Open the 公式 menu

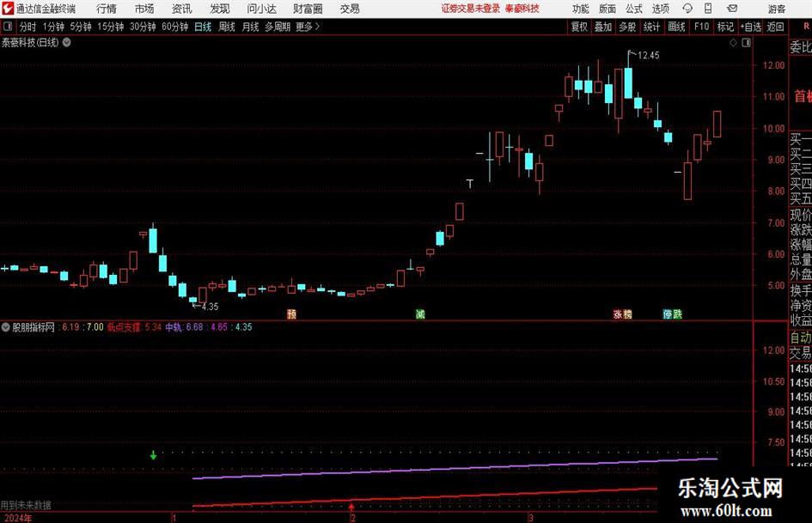click(634, 9)
